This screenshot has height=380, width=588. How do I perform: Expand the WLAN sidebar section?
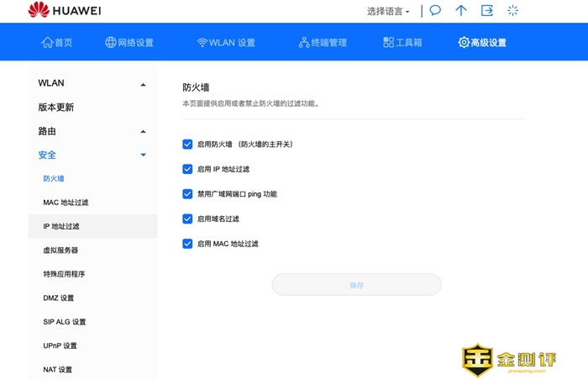[x=143, y=84]
